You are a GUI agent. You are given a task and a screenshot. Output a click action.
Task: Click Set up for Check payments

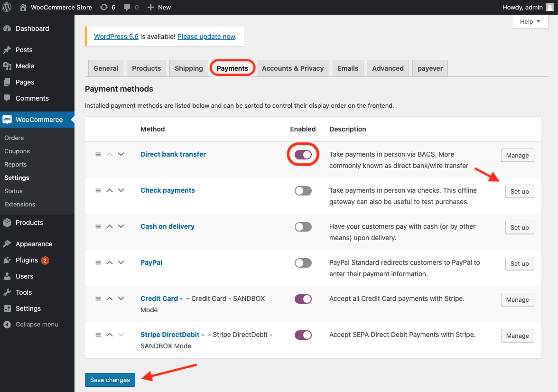pyautogui.click(x=520, y=192)
